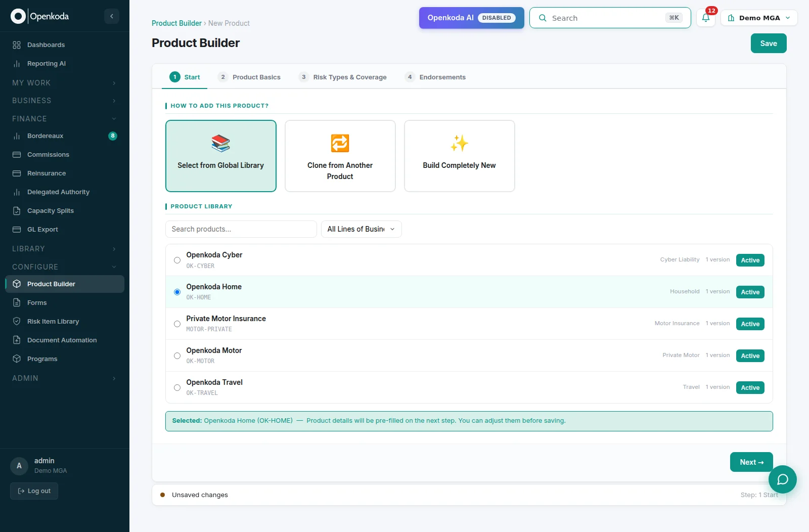Viewport: 809px width, 532px height.
Task: Switch to the Product Basics step tab
Action: (249, 77)
